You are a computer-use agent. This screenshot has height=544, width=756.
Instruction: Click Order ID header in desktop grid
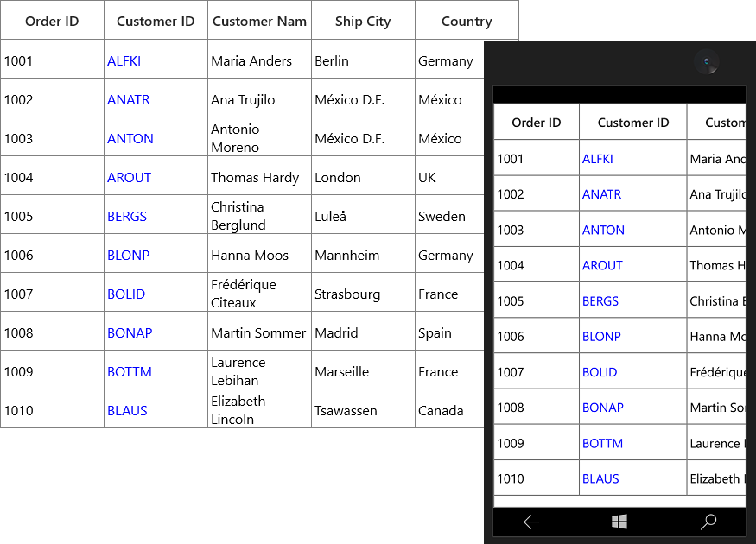(52, 22)
